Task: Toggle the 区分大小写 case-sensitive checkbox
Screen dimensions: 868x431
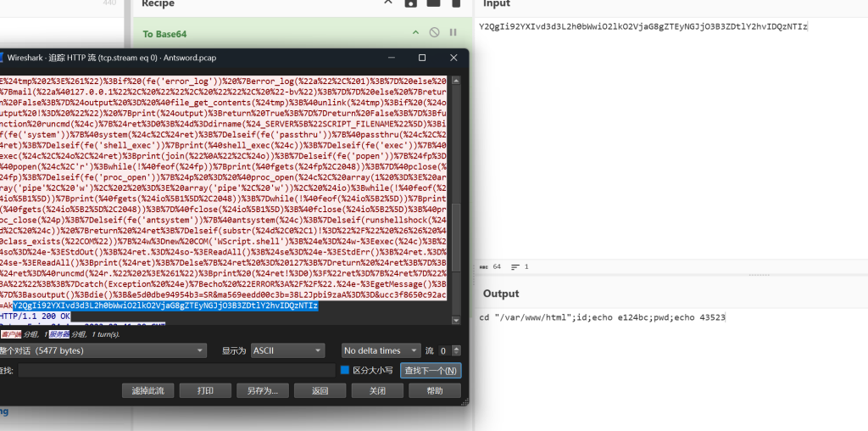Action: tap(344, 371)
